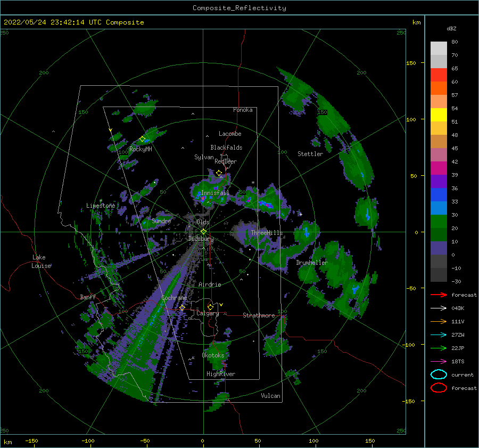479x448 pixels.
Task: Click the Sylvan label
Action: click(x=204, y=157)
